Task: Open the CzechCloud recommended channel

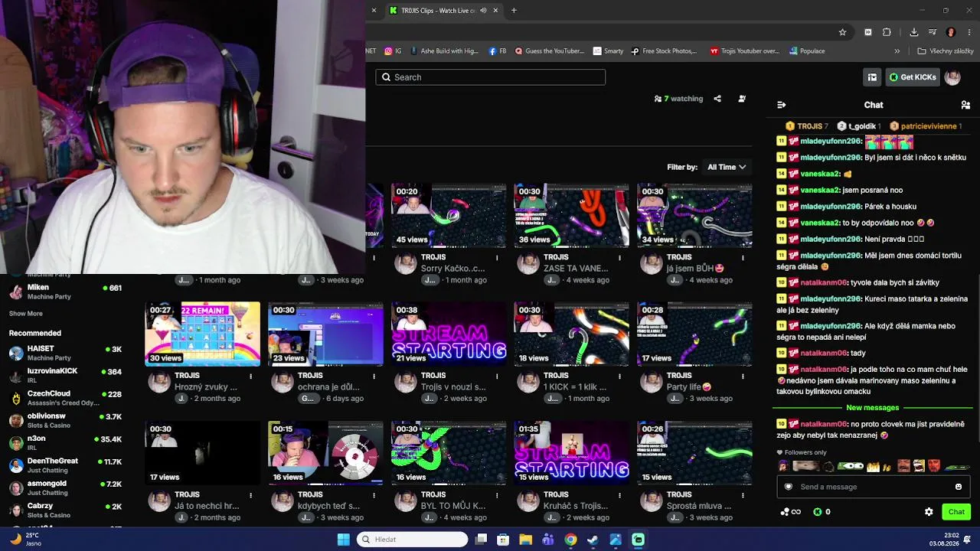Action: coord(65,398)
